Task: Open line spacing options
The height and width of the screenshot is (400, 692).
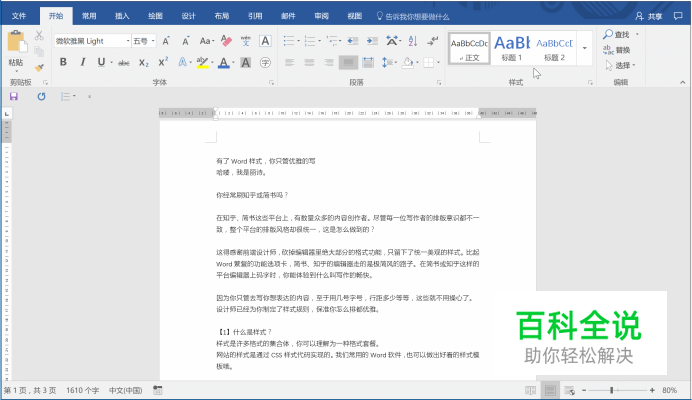Action: 389,63
